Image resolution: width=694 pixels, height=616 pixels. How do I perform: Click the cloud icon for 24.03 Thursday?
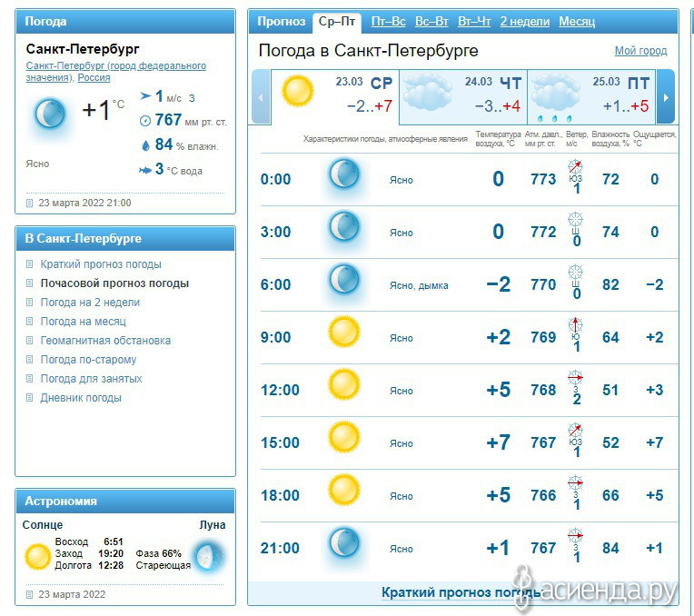pyautogui.click(x=428, y=92)
